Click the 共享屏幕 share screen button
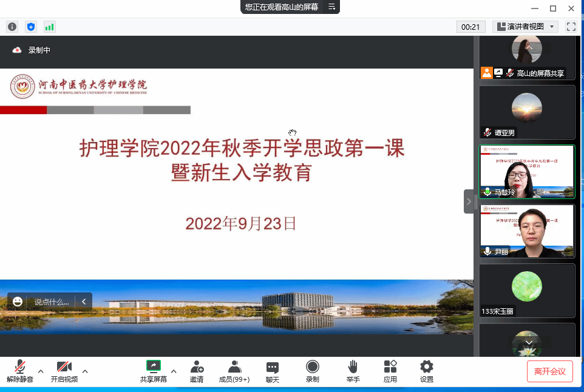This screenshot has width=584, height=392. coord(154,371)
